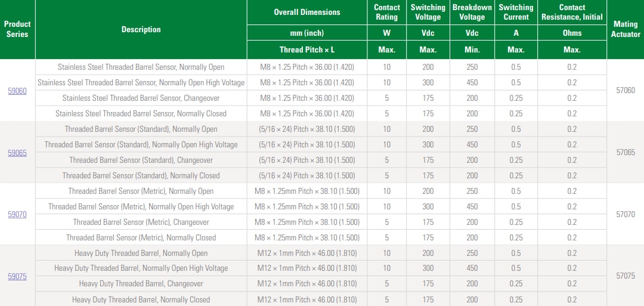Open the 59060 product series link
The height and width of the screenshot is (306, 644).
[17, 91]
